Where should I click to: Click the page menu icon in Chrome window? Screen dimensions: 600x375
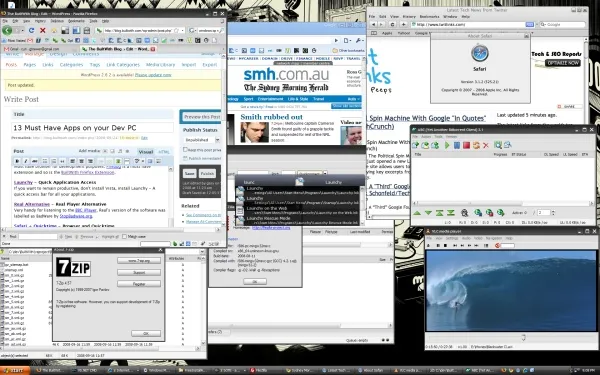347,40
